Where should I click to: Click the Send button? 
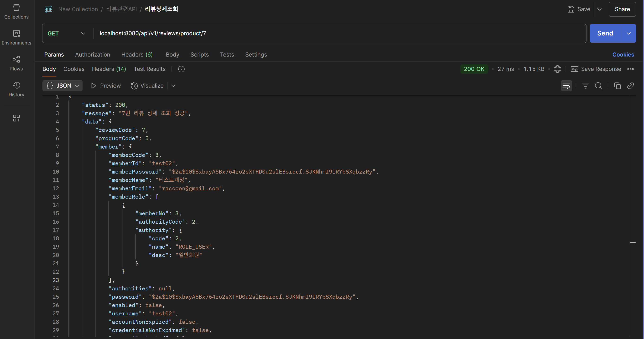(x=605, y=33)
